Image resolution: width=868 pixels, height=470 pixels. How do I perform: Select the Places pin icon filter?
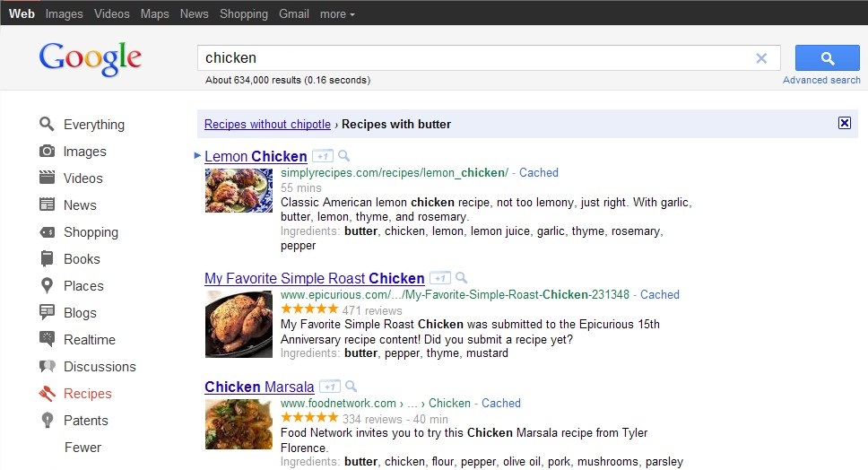tap(48, 286)
